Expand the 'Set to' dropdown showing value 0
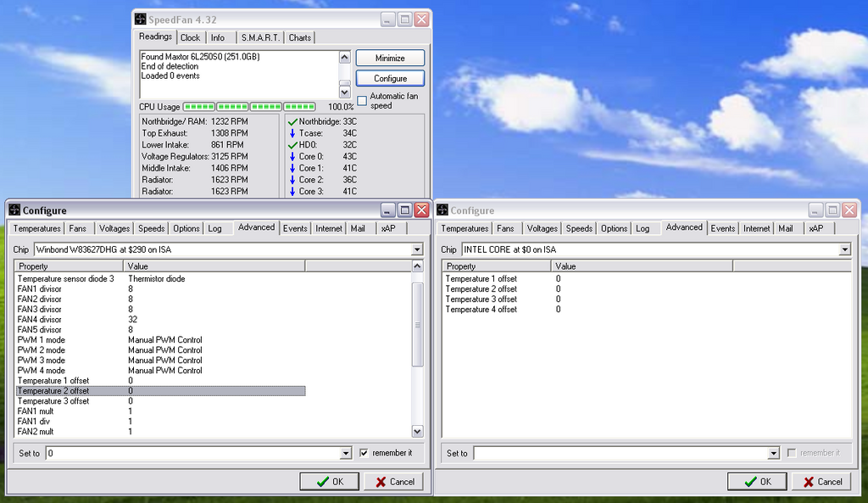Screen dimensions: 868x503 pyautogui.click(x=346, y=454)
